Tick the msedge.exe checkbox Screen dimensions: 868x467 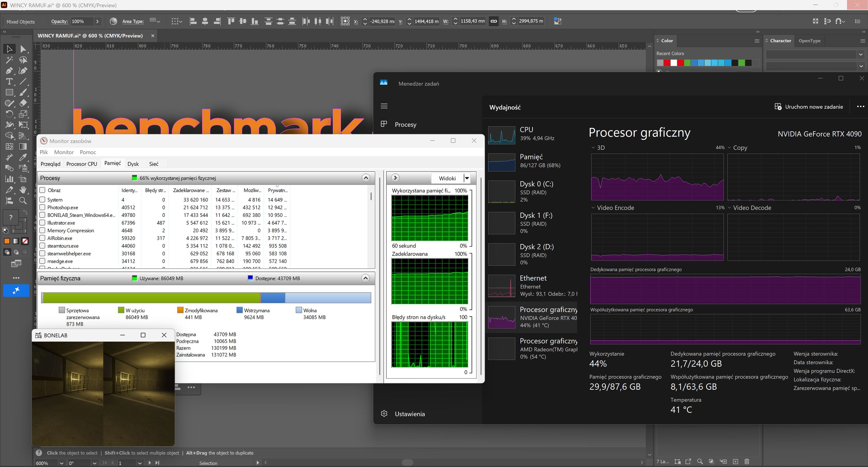[42, 261]
